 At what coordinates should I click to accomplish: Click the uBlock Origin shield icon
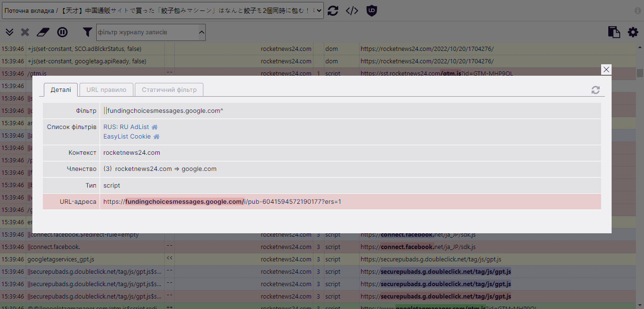[372, 10]
